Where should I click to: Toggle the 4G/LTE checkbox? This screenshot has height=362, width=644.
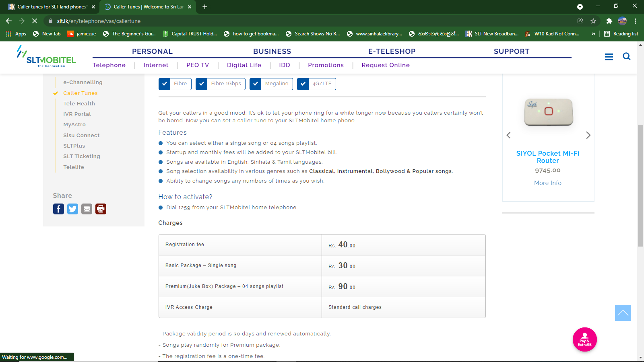coord(303,84)
